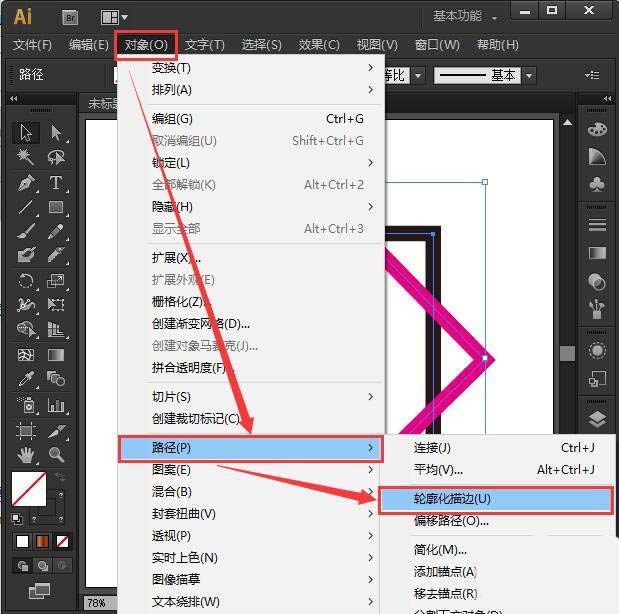Set paint mode to None
This screenshot has width=619, height=614.
coord(62,541)
